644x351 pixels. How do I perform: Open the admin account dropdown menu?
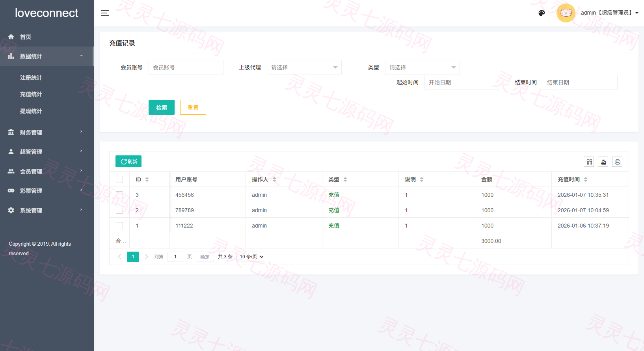(x=609, y=13)
